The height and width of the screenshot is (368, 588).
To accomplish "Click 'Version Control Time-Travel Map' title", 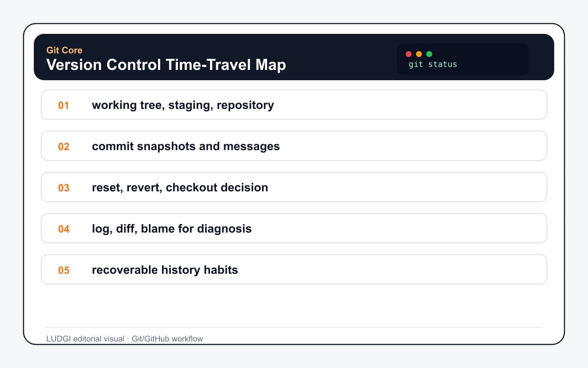I will point(166,65).
